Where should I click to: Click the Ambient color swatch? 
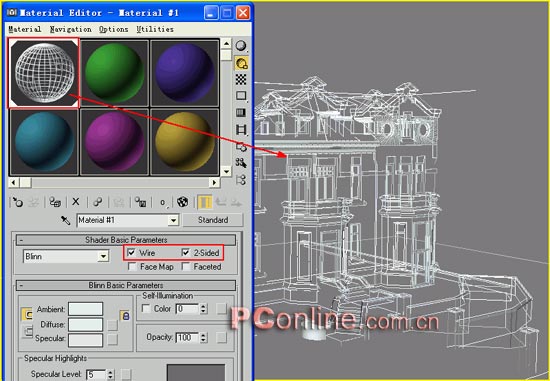(x=86, y=309)
